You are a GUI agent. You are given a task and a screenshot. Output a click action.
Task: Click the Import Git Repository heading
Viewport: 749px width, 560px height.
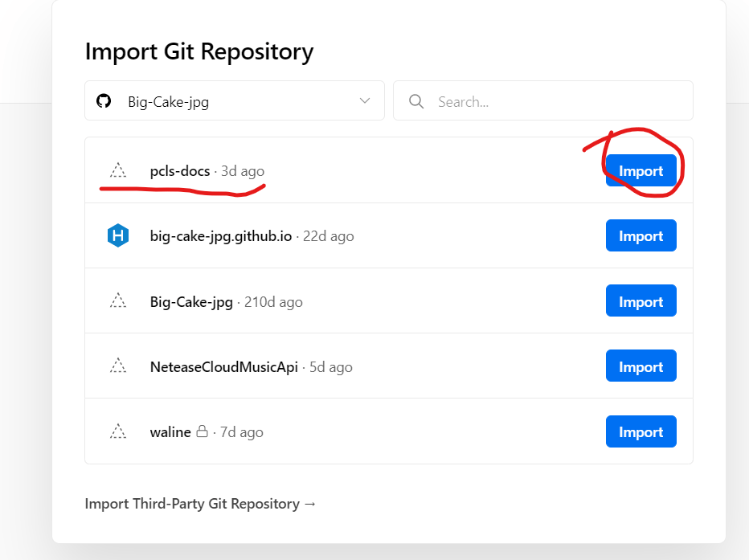coord(199,51)
